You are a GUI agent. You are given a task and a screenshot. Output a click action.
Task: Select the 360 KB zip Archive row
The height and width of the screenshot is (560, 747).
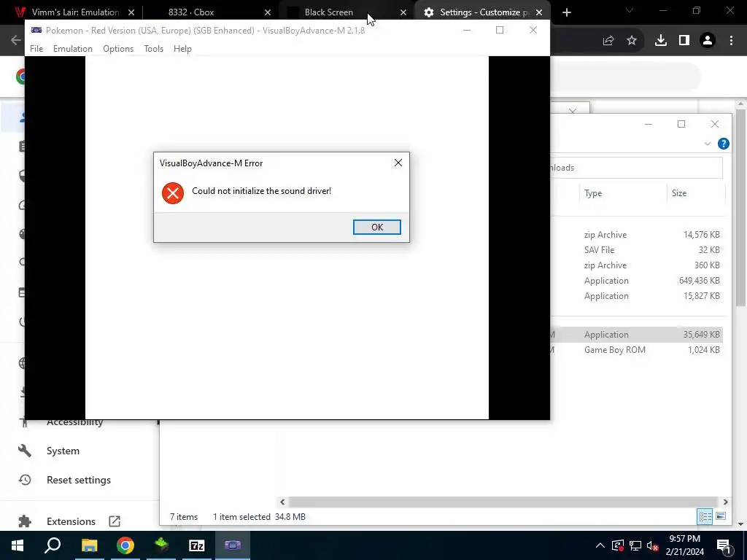[x=636, y=265]
